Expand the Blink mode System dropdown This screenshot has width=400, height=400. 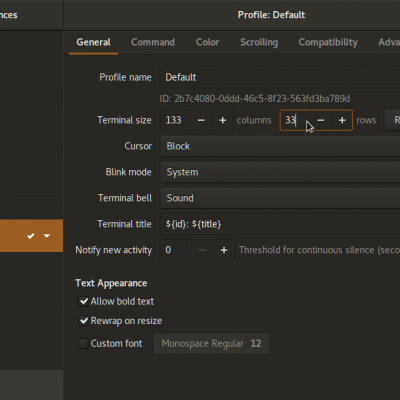click(280, 172)
